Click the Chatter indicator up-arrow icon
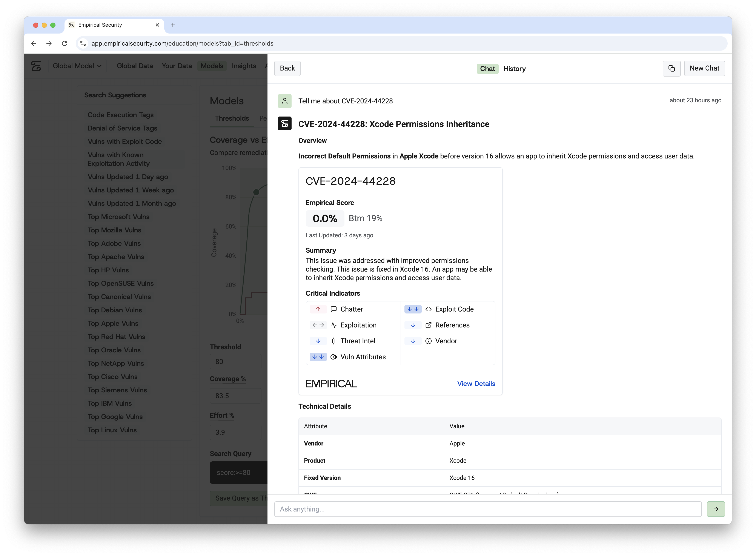 [x=318, y=309]
